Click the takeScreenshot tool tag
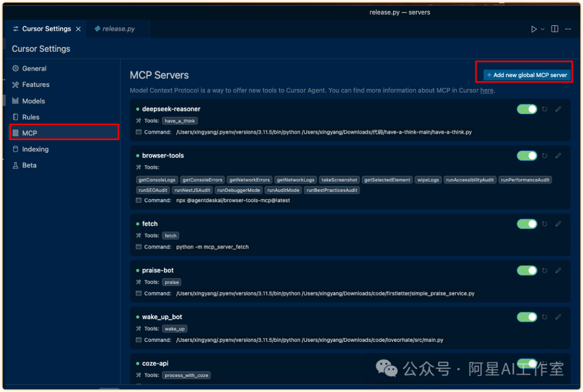The height and width of the screenshot is (392, 583). pos(339,180)
